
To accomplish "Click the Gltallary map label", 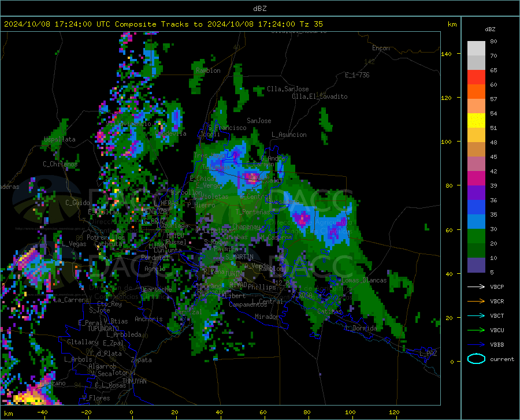I will [83, 342].
